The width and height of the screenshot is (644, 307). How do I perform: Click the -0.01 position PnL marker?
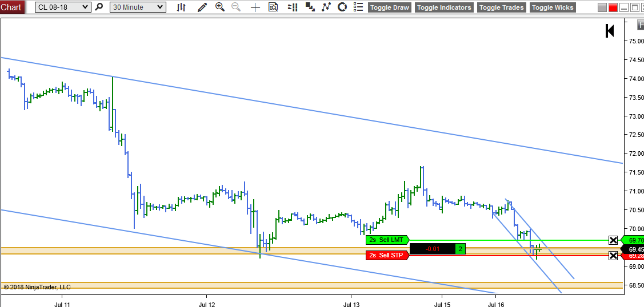433,248
